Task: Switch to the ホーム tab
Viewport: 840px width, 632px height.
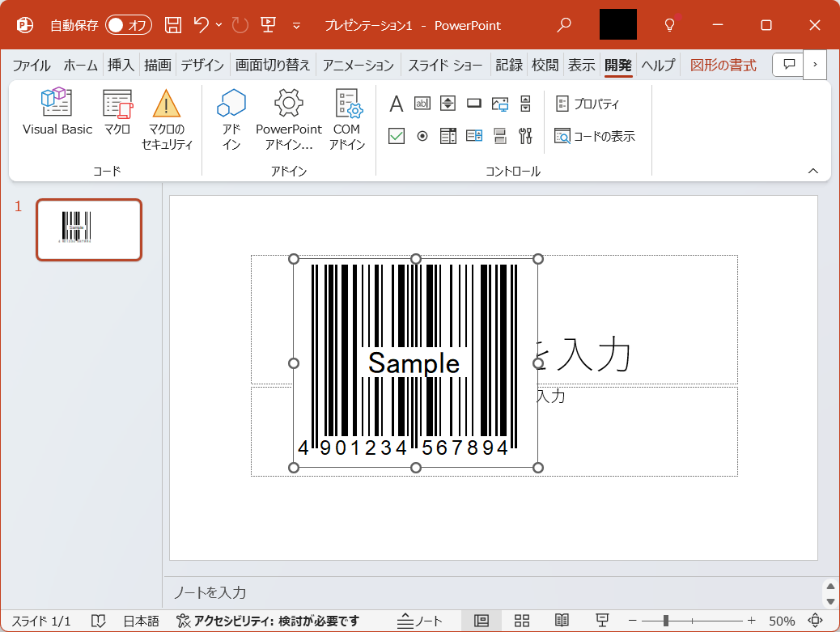Action: tap(80, 66)
